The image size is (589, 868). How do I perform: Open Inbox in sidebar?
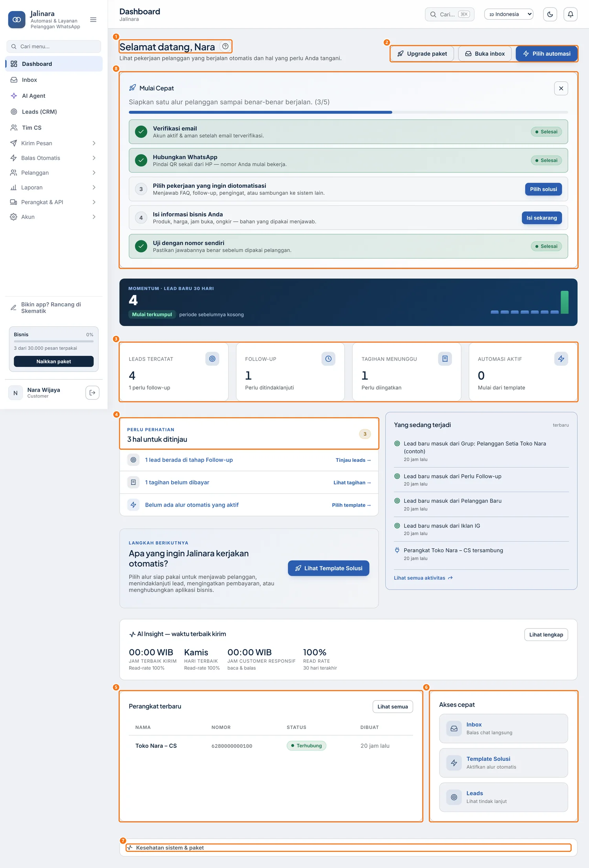click(x=54, y=80)
